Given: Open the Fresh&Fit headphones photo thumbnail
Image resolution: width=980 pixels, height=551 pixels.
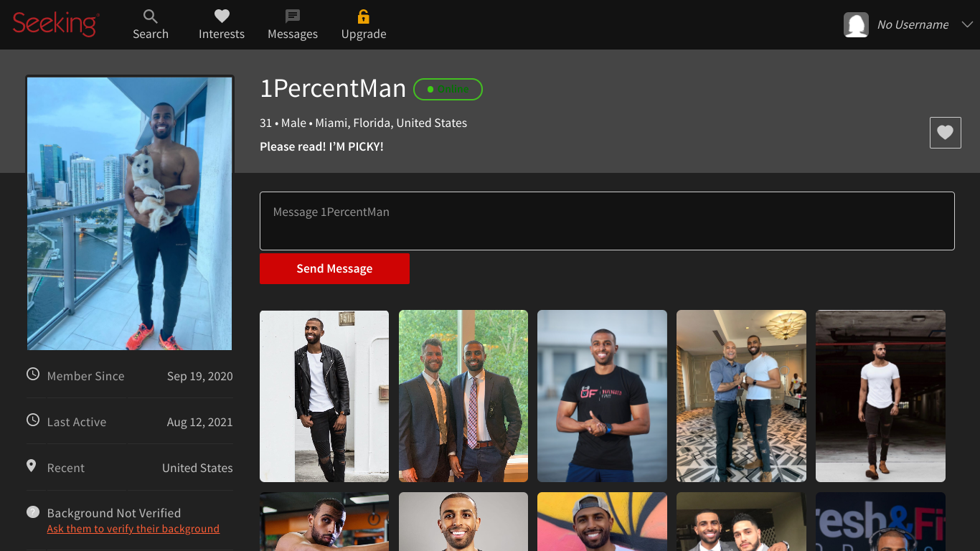Looking at the screenshot, I should click(880, 522).
